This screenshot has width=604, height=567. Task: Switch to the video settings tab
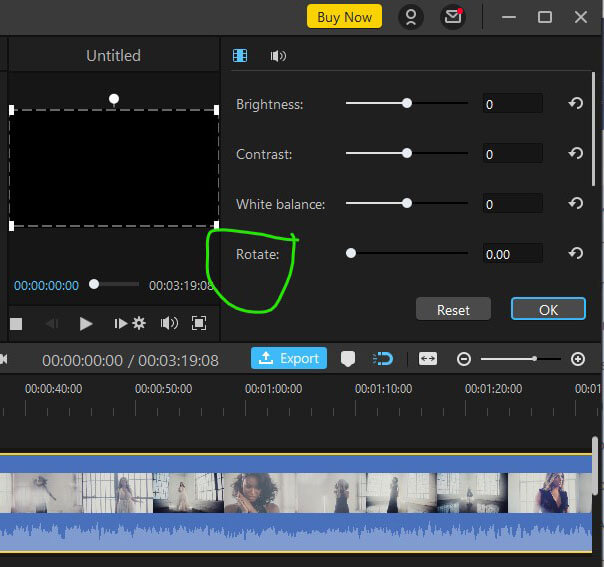[240, 56]
